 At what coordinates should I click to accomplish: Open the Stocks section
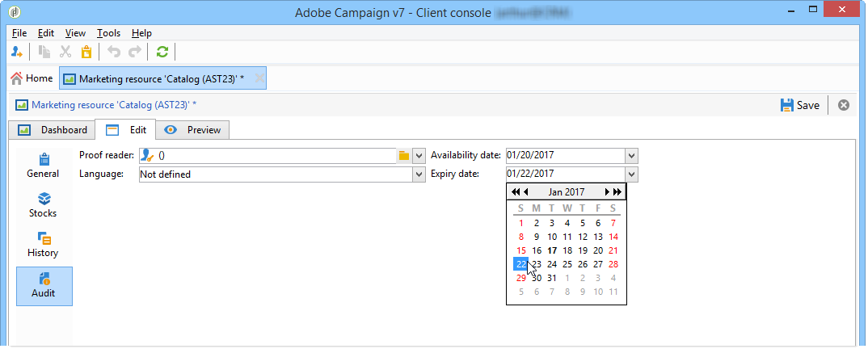43,205
